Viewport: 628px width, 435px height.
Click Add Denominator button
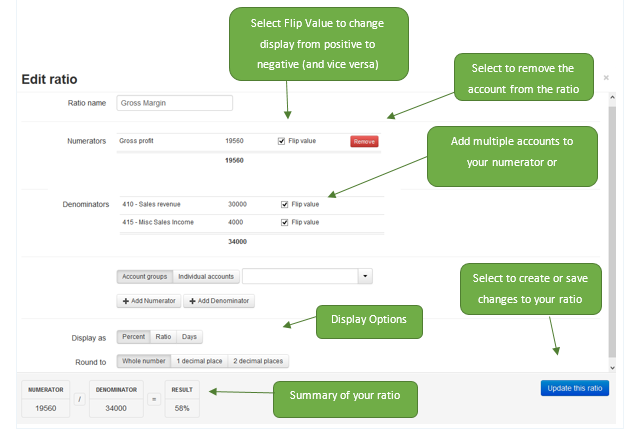(219, 300)
